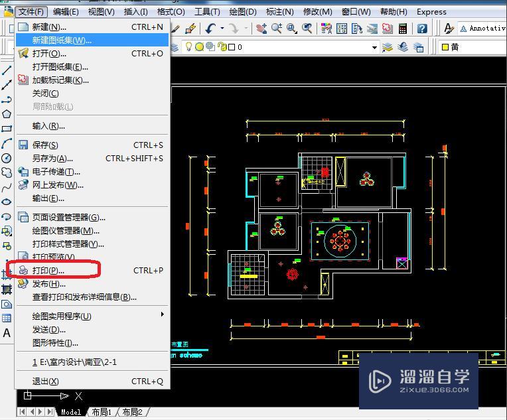This screenshot has width=507, height=420.
Task: Click the Help question mark icon
Action: pos(422,29)
